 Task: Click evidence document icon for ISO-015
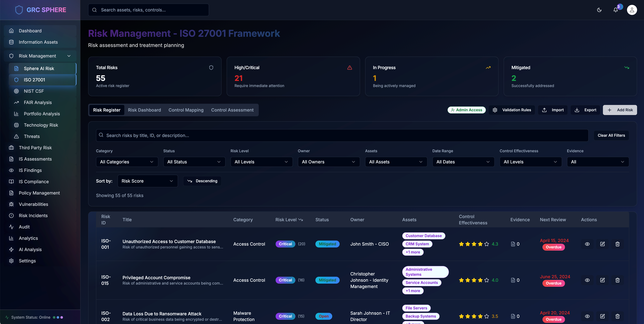pyautogui.click(x=513, y=280)
